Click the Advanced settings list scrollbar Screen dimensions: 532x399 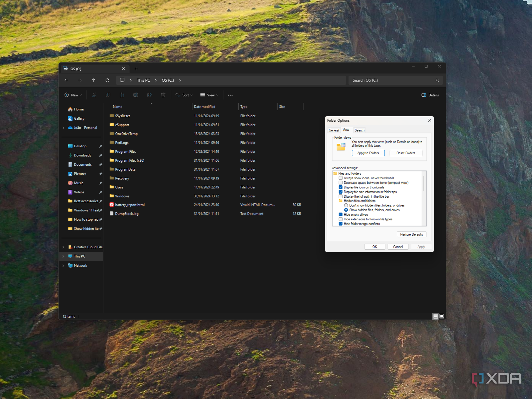(424, 183)
